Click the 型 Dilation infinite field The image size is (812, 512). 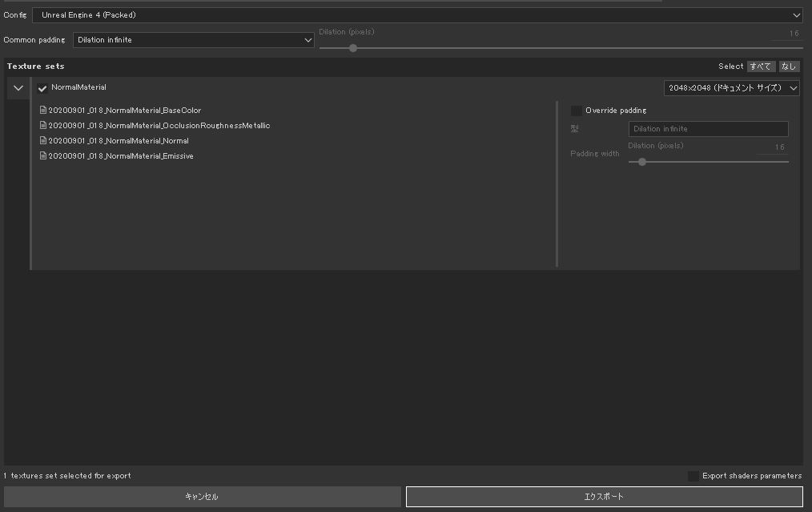click(708, 128)
